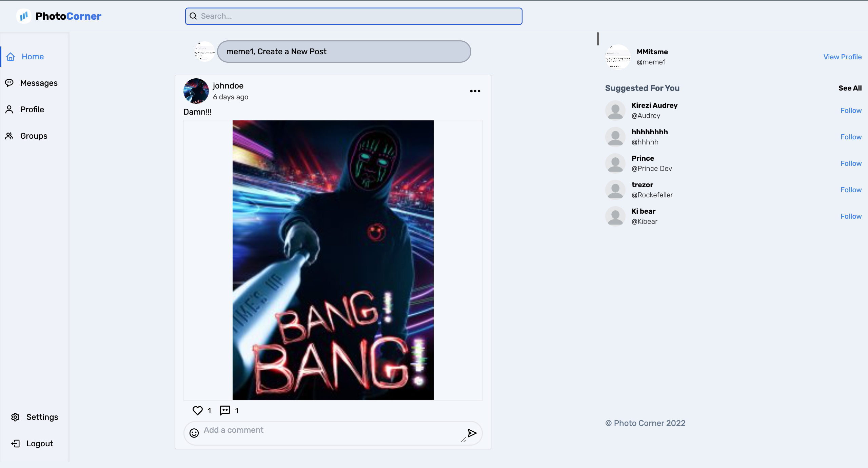868x468 pixels.
Task: Open johndoe's profile picture
Action: pyautogui.click(x=196, y=91)
